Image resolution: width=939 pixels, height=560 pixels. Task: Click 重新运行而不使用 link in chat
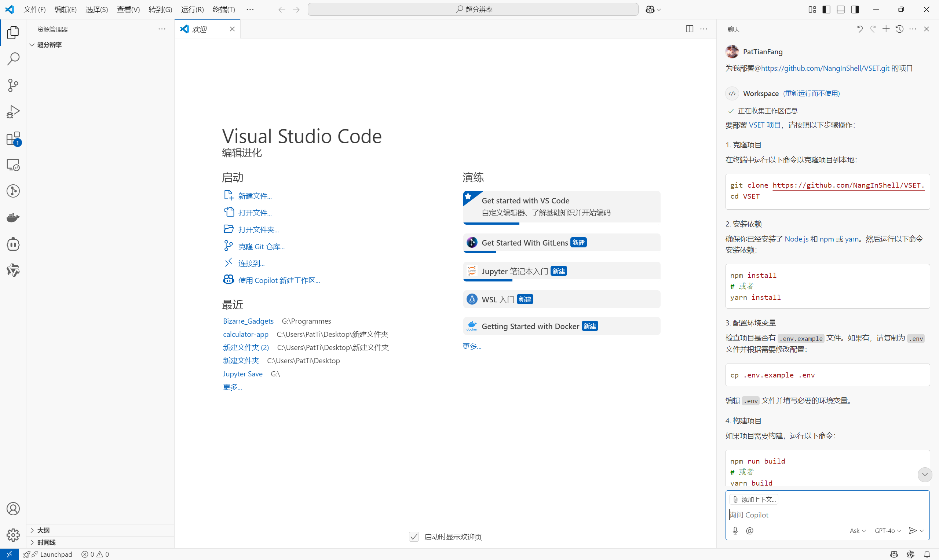(x=811, y=93)
